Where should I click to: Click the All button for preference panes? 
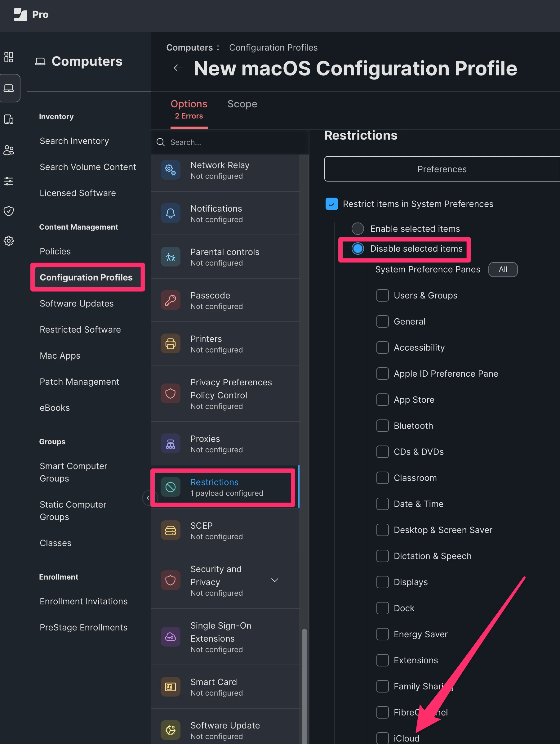(x=503, y=269)
